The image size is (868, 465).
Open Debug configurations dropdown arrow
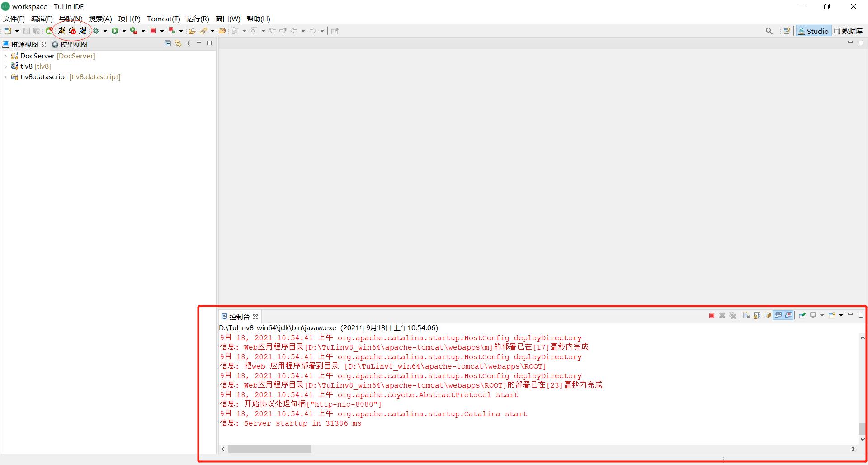pyautogui.click(x=105, y=31)
